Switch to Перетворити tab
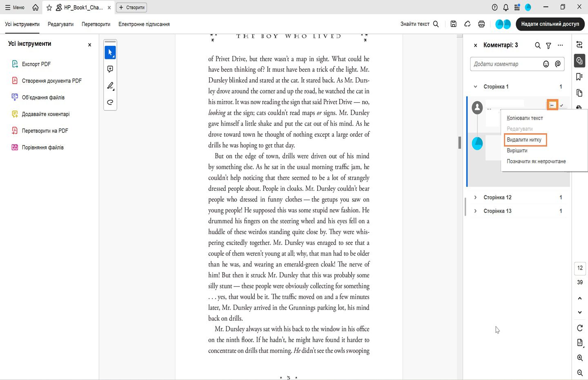This screenshot has height=380, width=588. [96, 24]
